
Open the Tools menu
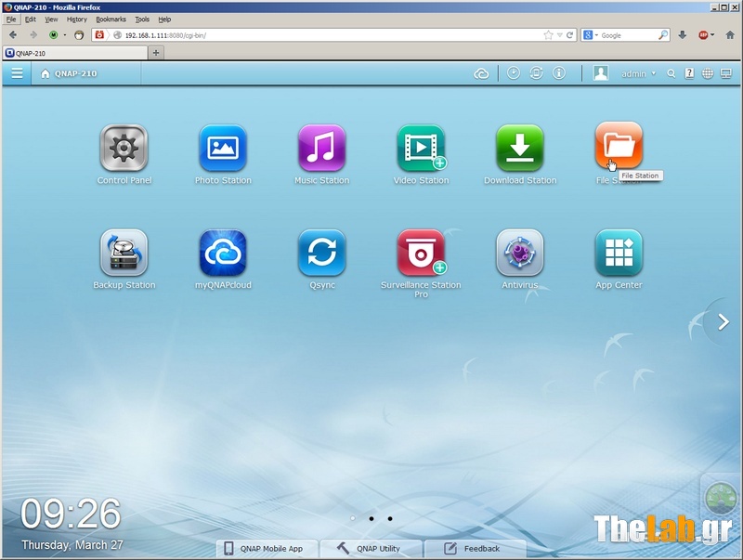142,20
